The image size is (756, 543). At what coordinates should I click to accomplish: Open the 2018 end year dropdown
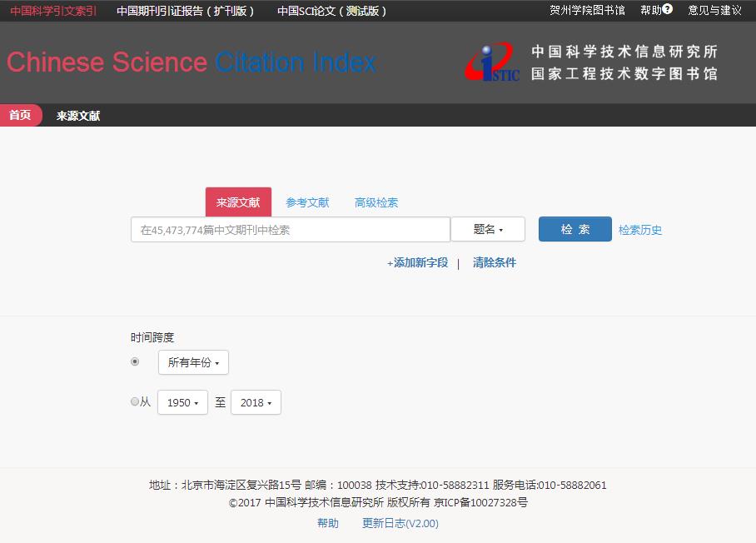(x=256, y=402)
